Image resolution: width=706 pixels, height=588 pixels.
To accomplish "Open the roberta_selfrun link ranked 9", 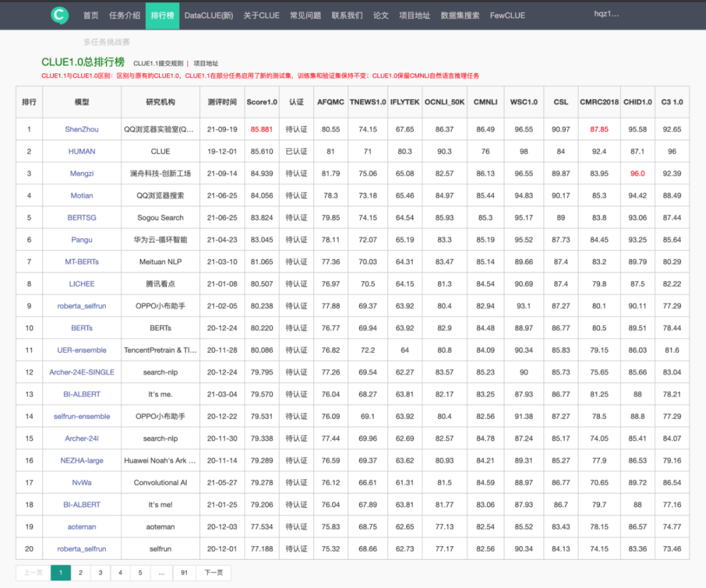I will tap(82, 306).
